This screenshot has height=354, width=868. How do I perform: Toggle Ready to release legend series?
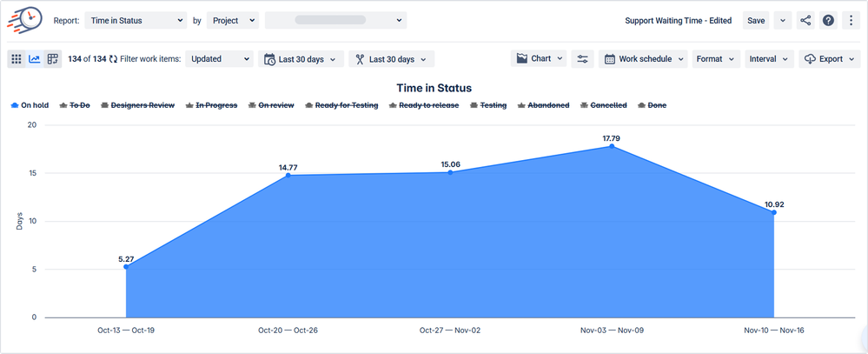(x=424, y=105)
